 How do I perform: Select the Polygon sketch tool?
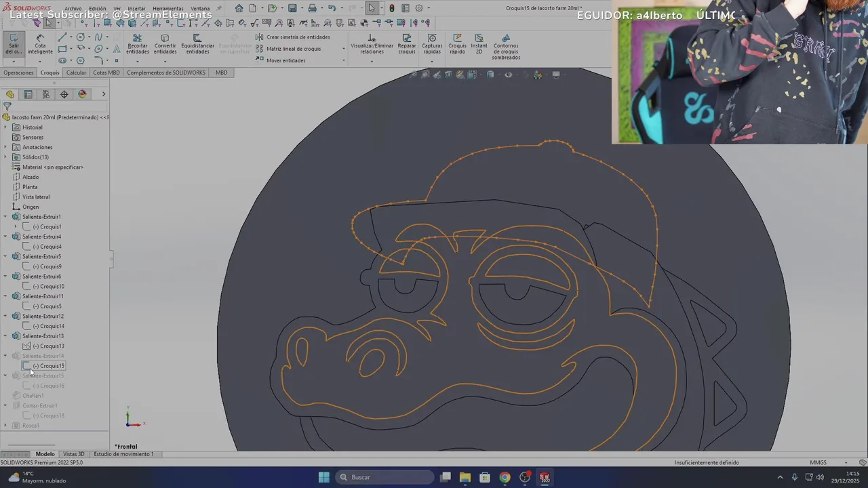click(80, 60)
